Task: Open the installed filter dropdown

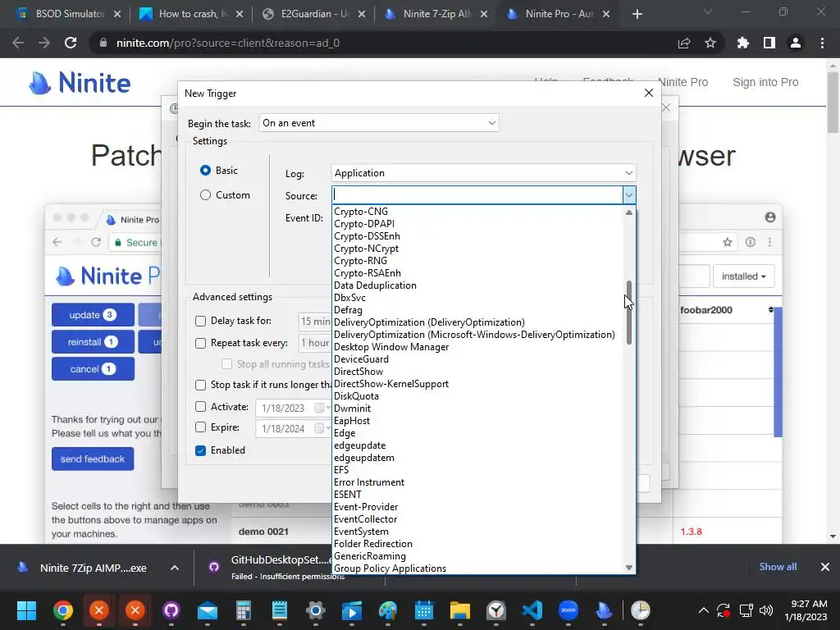Action: coord(743,276)
